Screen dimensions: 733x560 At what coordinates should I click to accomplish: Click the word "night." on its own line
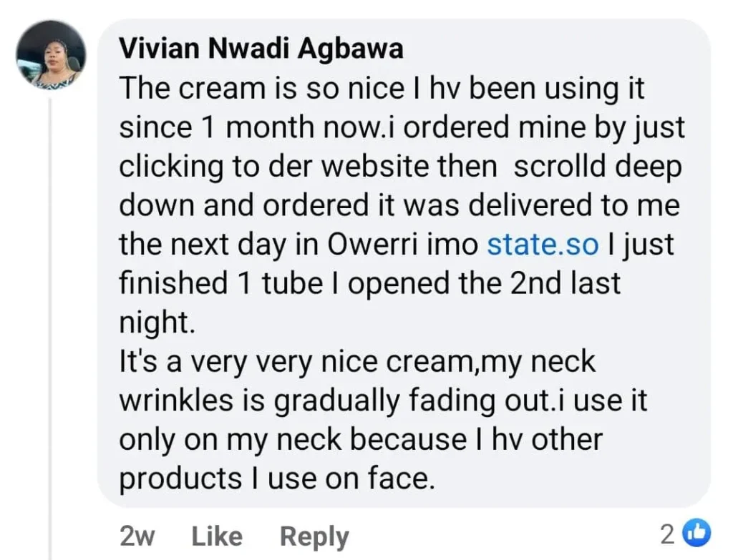[x=155, y=321]
